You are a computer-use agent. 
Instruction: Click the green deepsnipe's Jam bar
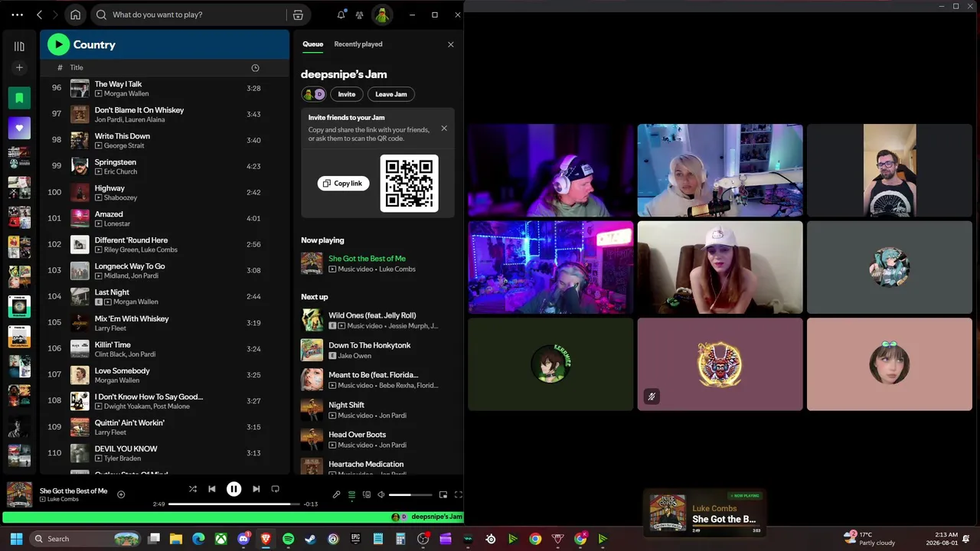tap(234, 517)
